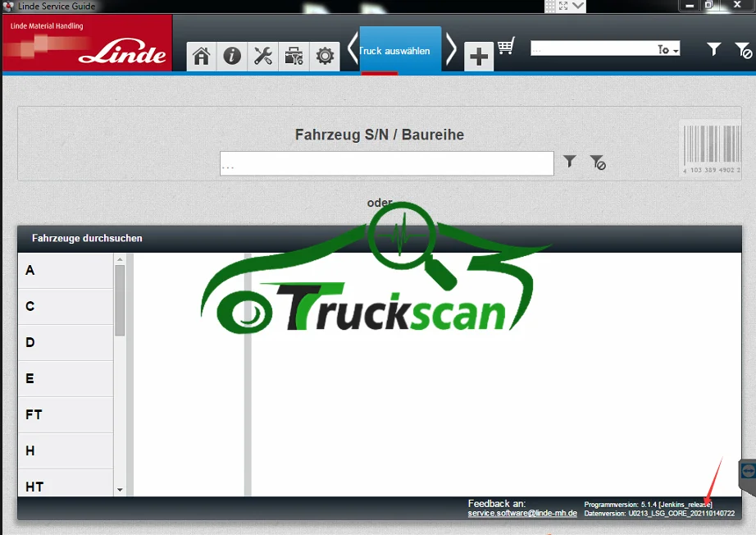Image resolution: width=756 pixels, height=535 pixels.
Task: Select series A in vehicle list
Action: [66, 271]
